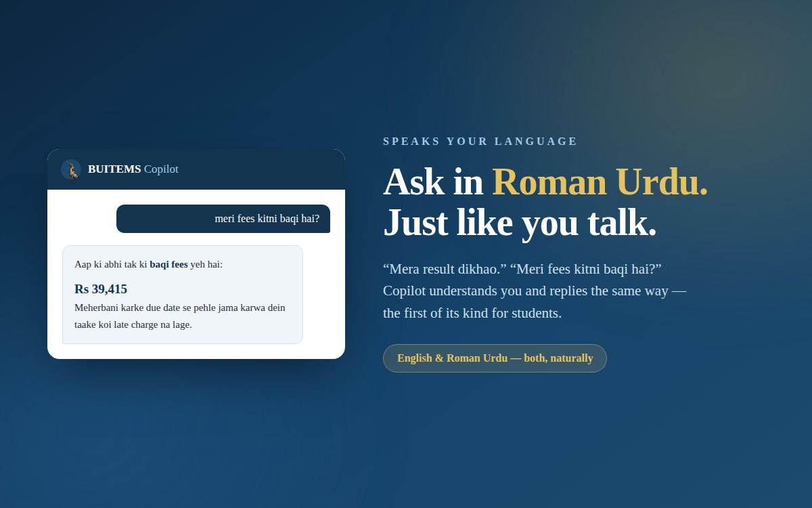Screen dimensions: 812x508
Task: Click the golden 'Roman Urdu.' heading words
Action: coord(600,182)
